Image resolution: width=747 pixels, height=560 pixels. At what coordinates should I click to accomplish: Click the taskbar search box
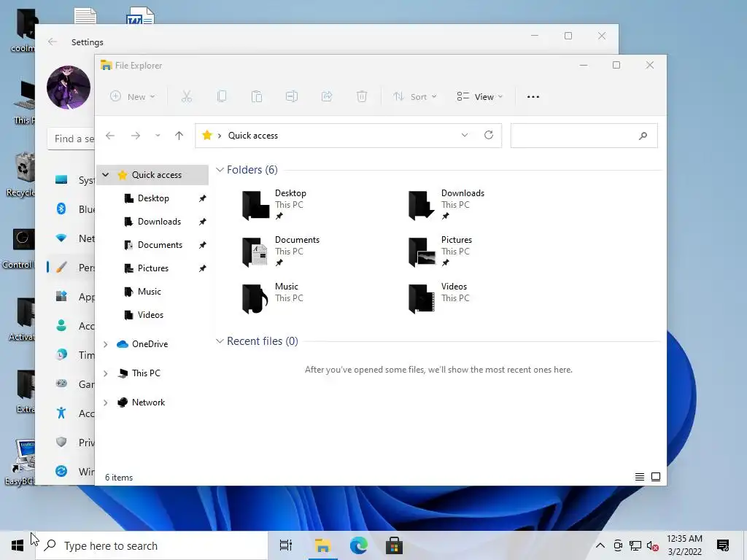click(x=153, y=545)
